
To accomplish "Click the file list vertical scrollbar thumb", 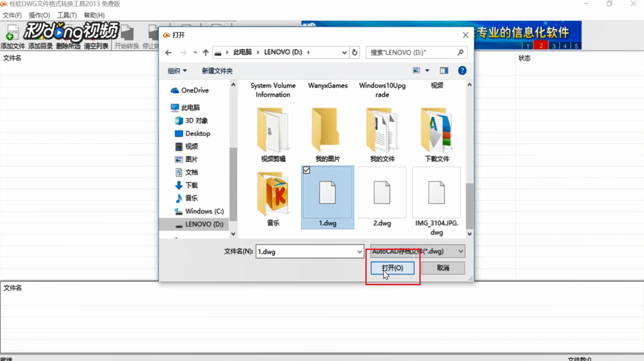I will tap(469, 206).
